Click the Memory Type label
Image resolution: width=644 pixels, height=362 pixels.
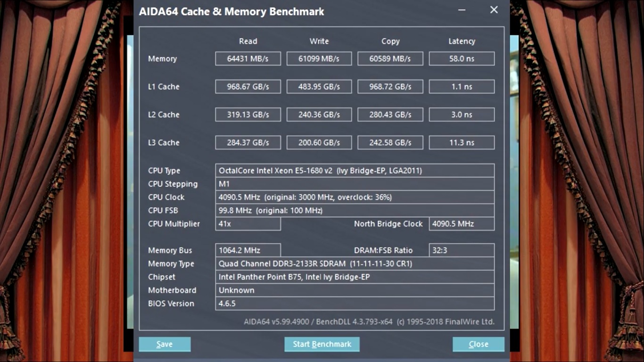pos(171,264)
